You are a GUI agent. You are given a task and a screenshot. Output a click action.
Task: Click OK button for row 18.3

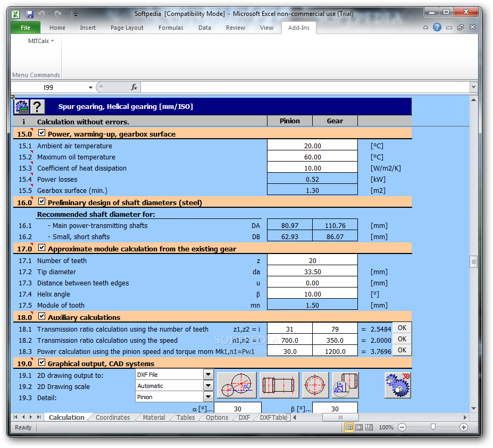click(402, 350)
